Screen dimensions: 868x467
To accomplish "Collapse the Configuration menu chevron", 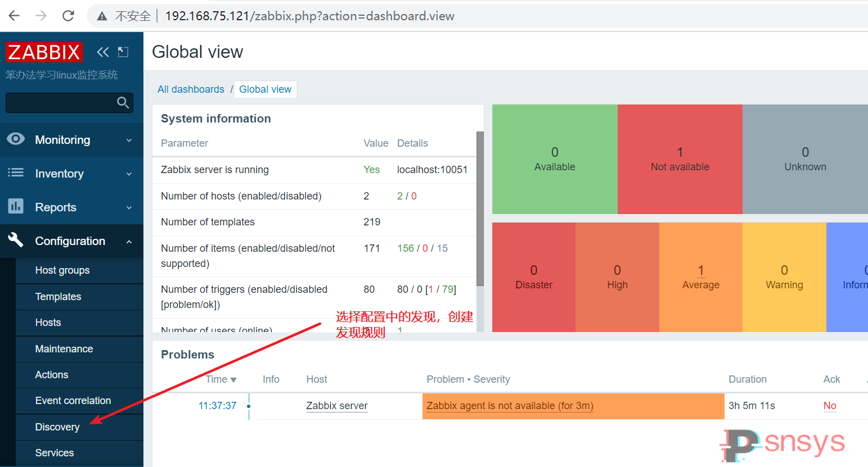I will pyautogui.click(x=129, y=242).
